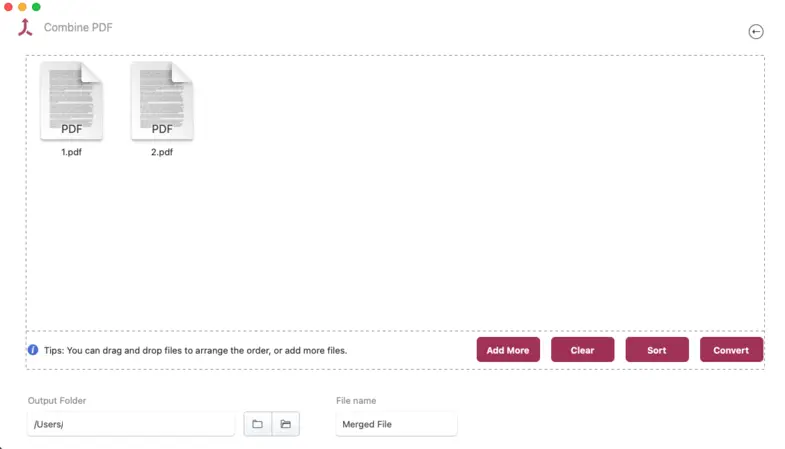Screen dimensions: 785x449
Task: Open output folder with open-folder icon
Action: pos(285,424)
